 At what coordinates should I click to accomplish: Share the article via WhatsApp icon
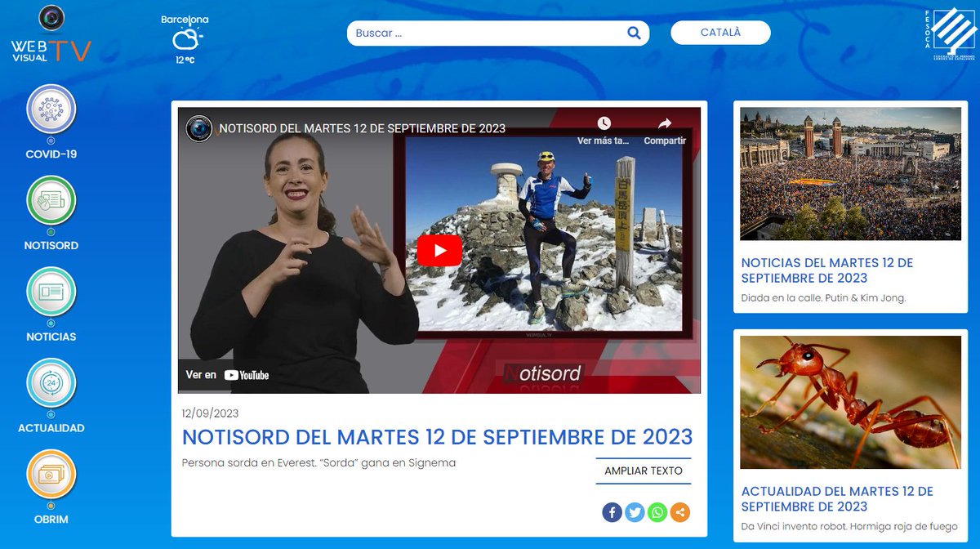[x=656, y=512]
